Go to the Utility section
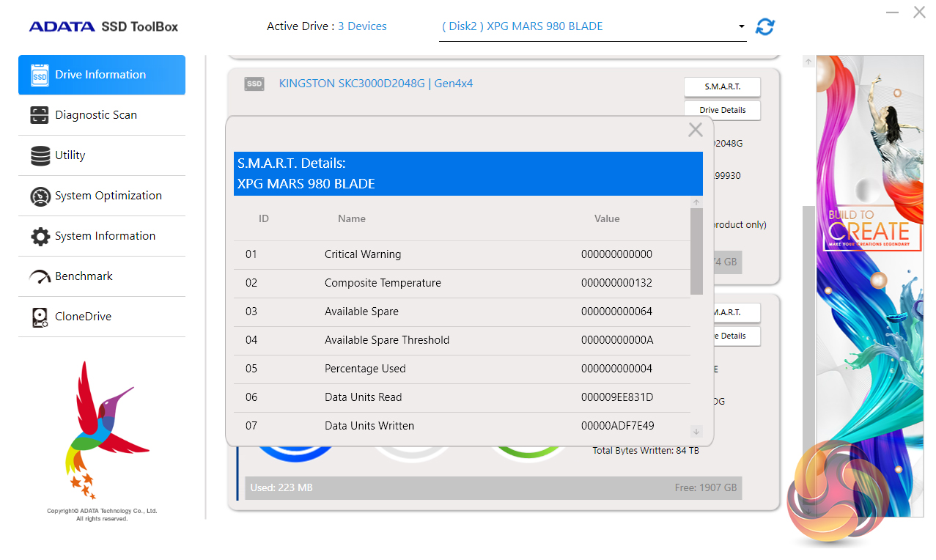 point(101,155)
